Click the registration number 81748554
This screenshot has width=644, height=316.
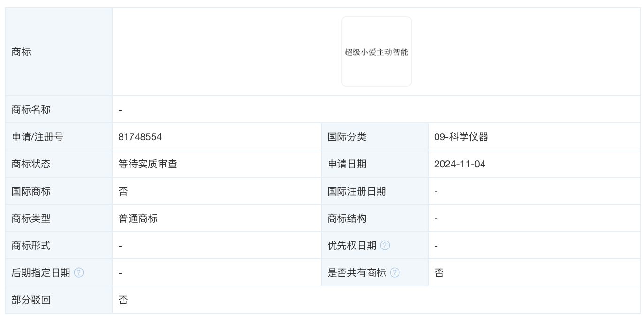coord(140,137)
